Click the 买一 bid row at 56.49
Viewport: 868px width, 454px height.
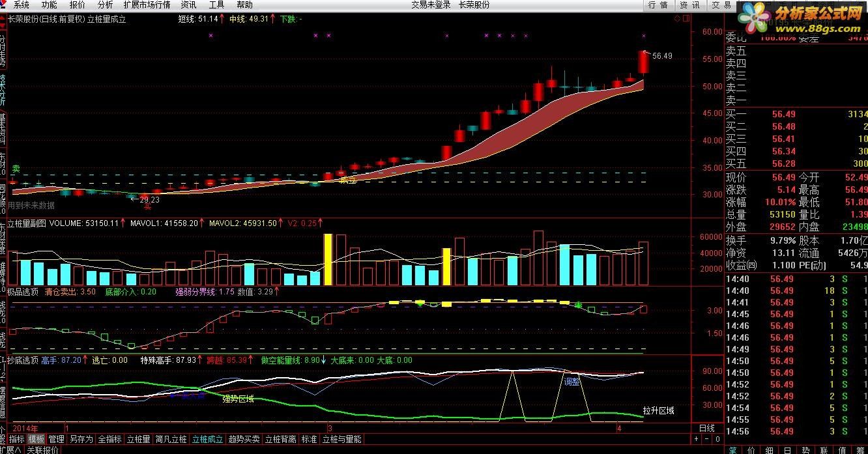click(796, 115)
